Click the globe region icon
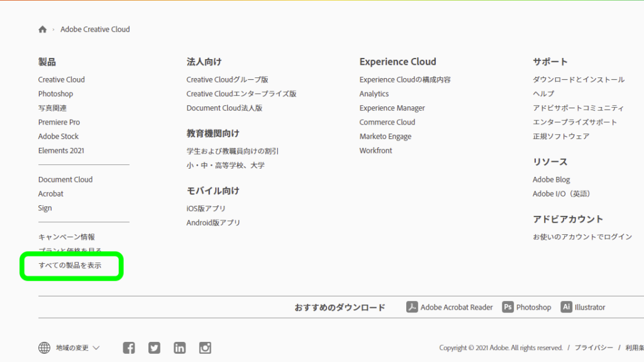The height and width of the screenshot is (362, 644). tap(45, 348)
